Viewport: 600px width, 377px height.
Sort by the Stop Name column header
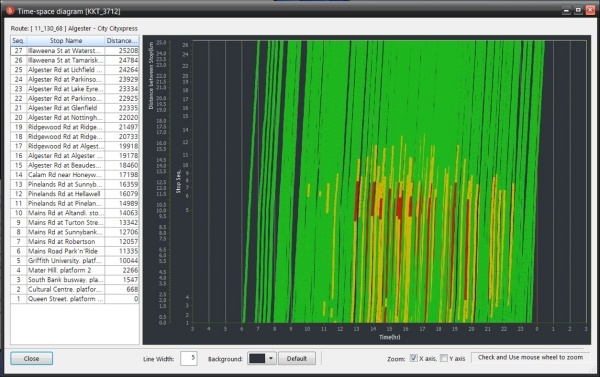click(65, 41)
